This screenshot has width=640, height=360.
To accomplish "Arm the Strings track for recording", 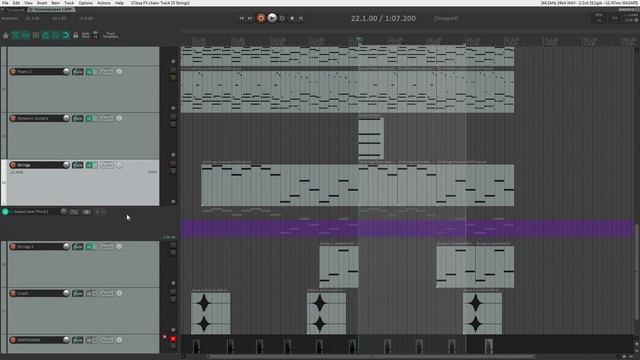I will pyautogui.click(x=13, y=165).
